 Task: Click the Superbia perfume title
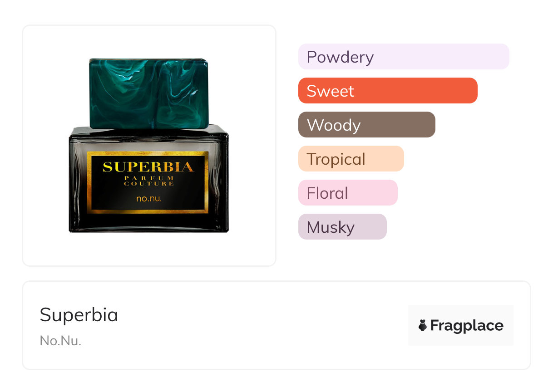tap(79, 315)
